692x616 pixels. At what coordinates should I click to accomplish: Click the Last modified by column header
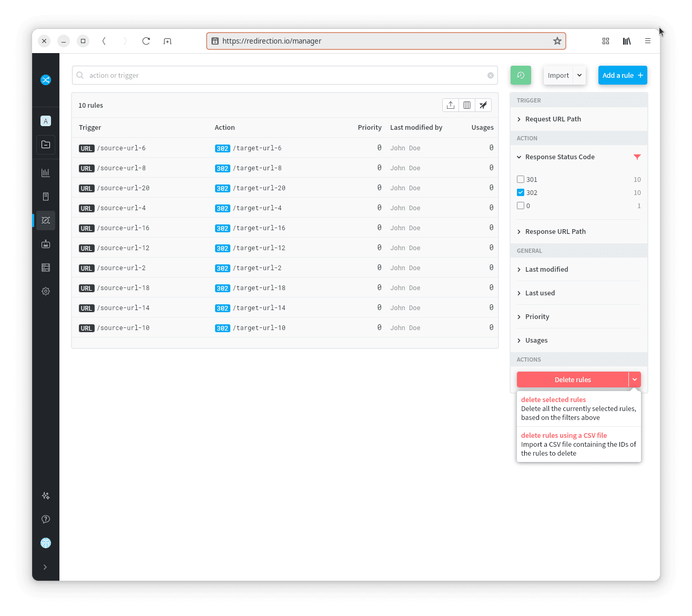pos(416,128)
